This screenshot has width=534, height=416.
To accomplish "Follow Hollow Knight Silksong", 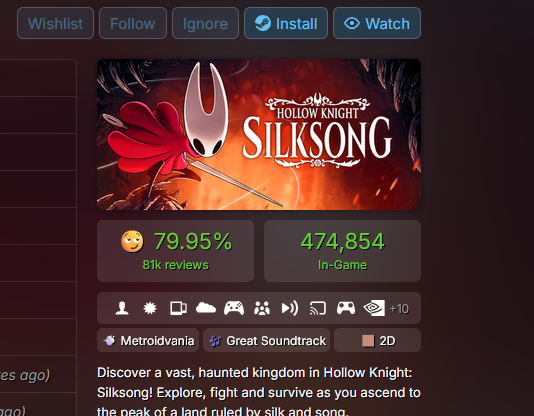I will [133, 23].
